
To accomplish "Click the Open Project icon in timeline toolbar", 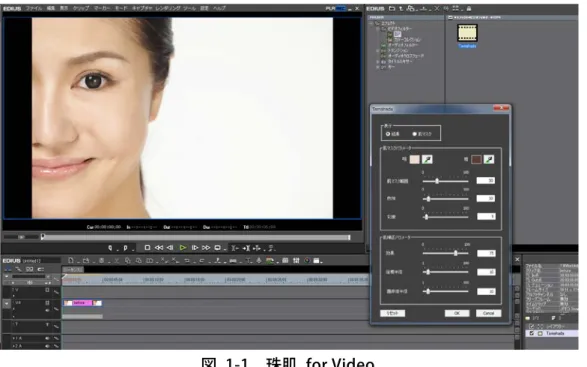I will click(86, 260).
